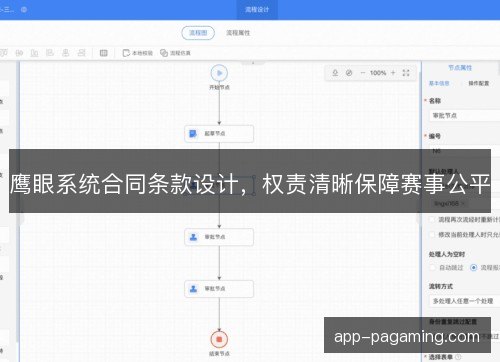Click the compass navigation icon in zoom bar
The image size is (500, 362).
point(349,73)
